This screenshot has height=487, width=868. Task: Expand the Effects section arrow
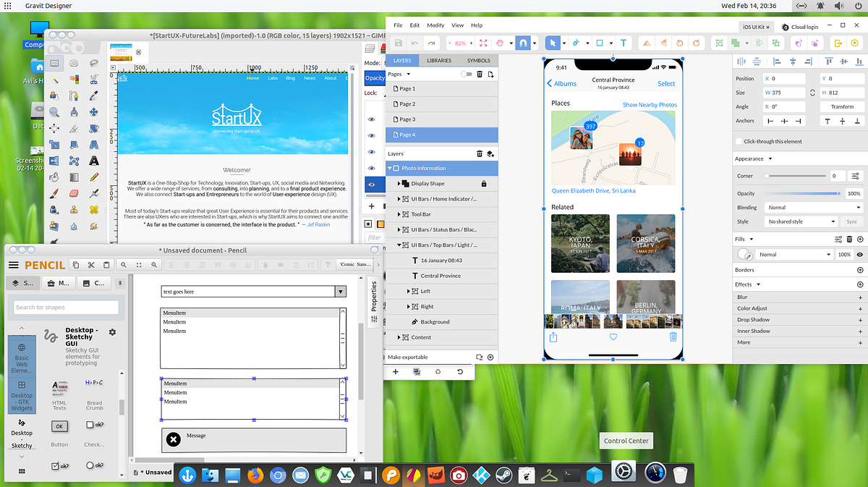click(759, 284)
